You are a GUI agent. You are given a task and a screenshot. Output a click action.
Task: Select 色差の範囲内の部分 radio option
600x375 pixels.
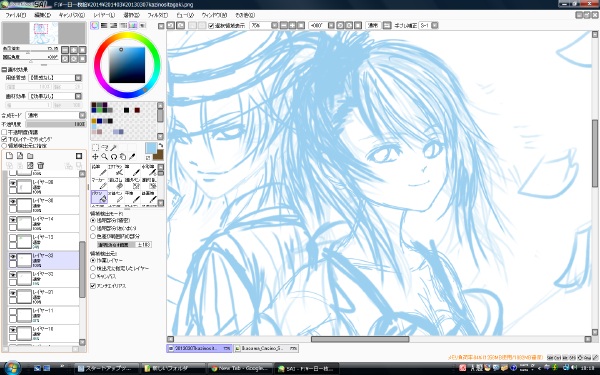click(x=93, y=236)
